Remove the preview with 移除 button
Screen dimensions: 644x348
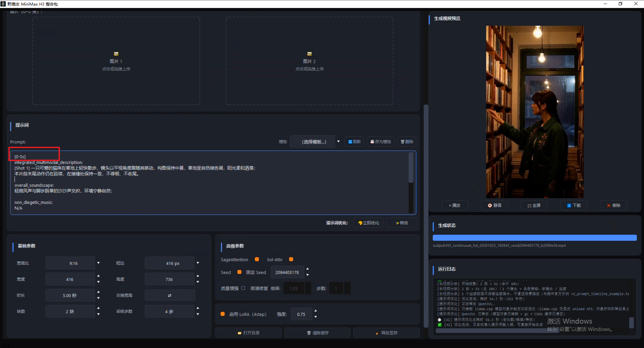(x=613, y=205)
